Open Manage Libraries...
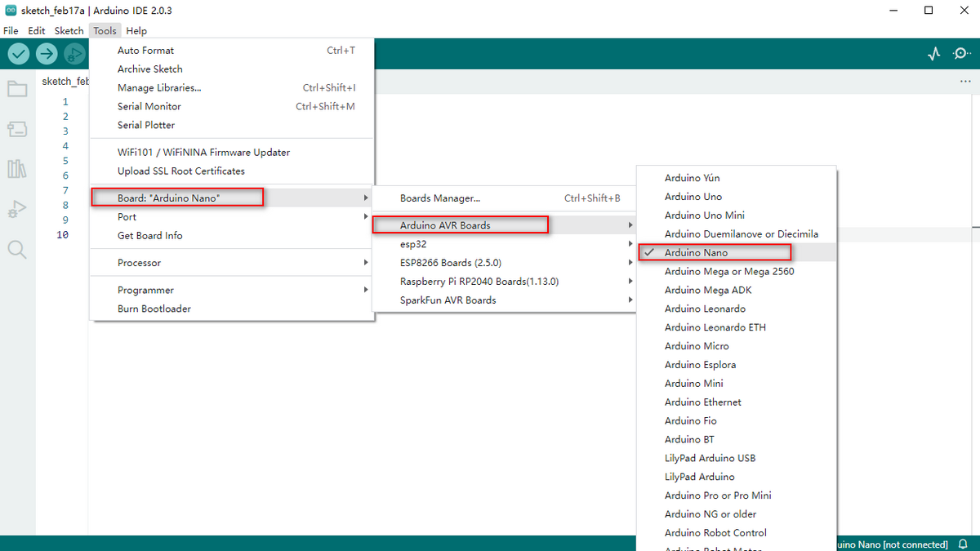The width and height of the screenshot is (980, 551). click(x=232, y=88)
